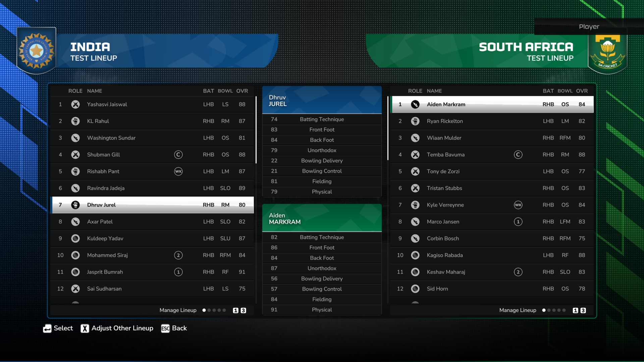Click Jasprit Bumrah's bowler role icon
This screenshot has height=362, width=644.
click(x=75, y=272)
